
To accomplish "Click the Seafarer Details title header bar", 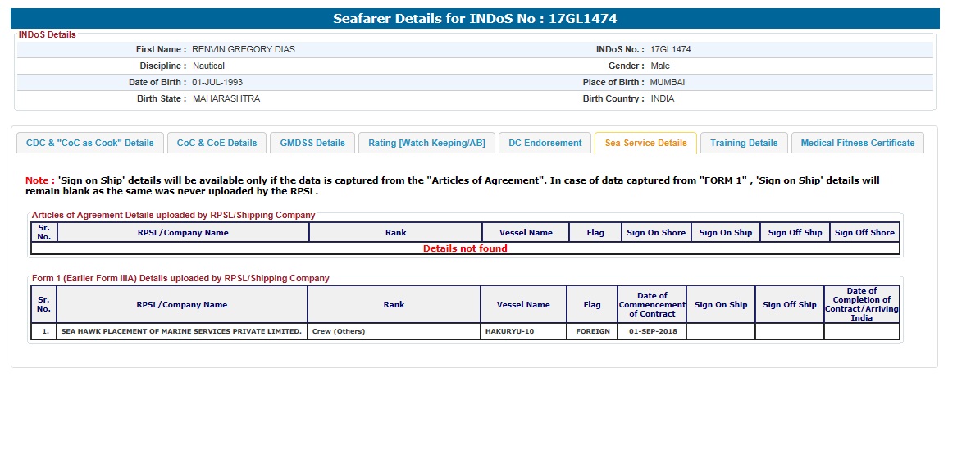I will click(475, 19).
